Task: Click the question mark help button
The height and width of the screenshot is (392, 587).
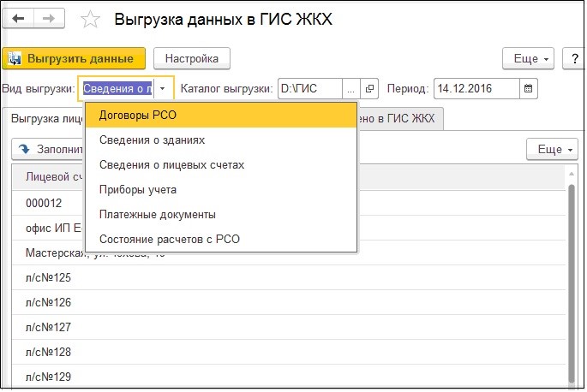Action: pos(573,59)
